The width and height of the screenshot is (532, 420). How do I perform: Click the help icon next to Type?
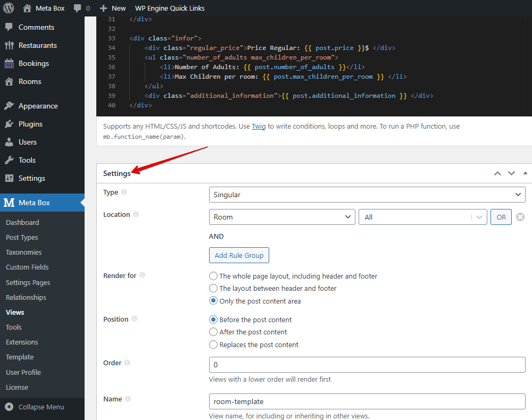(124, 192)
